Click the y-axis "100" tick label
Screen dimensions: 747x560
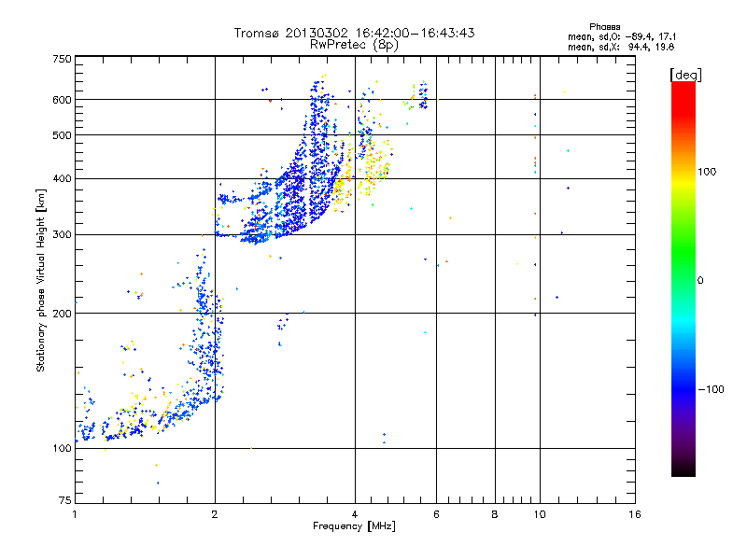click(x=62, y=449)
